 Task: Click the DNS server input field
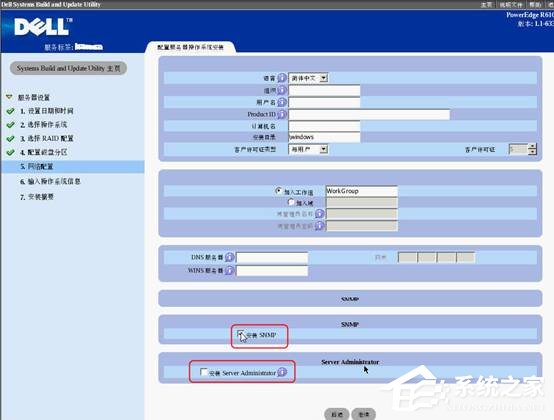(272, 258)
